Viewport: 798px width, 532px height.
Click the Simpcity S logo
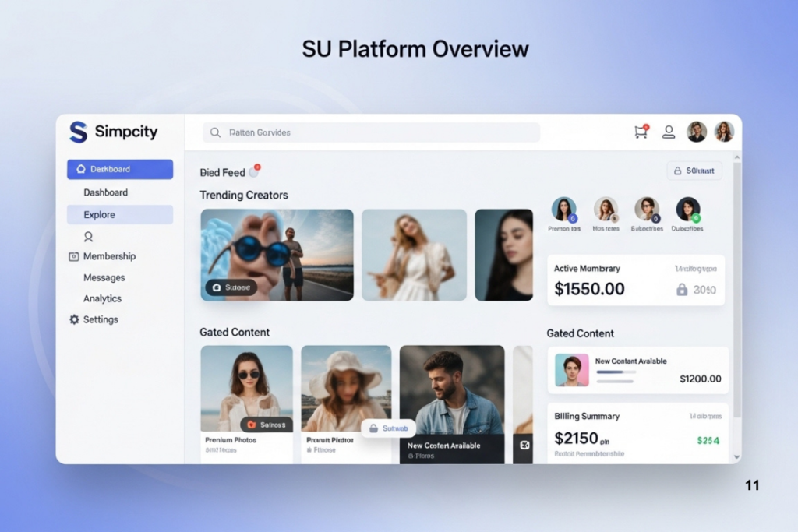pyautogui.click(x=78, y=132)
